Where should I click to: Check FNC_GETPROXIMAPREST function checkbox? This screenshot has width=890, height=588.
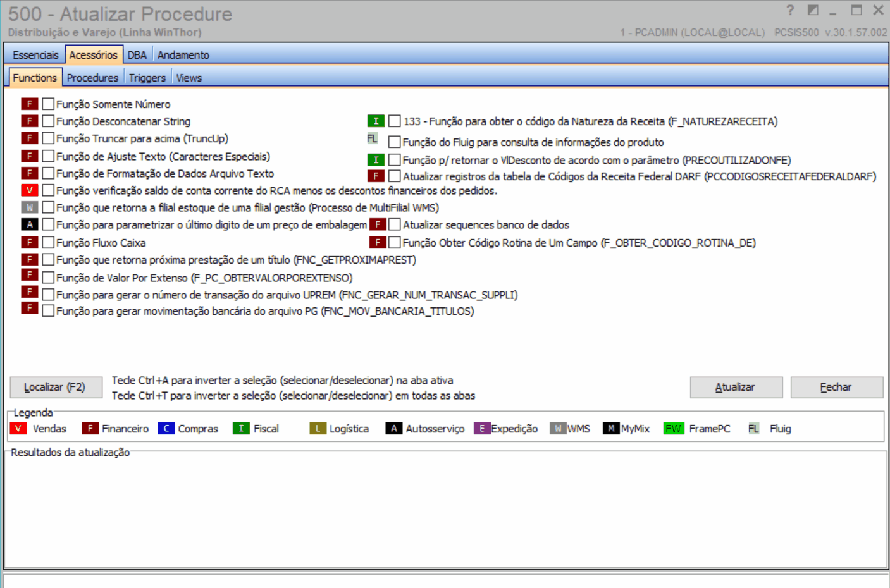tap(48, 259)
